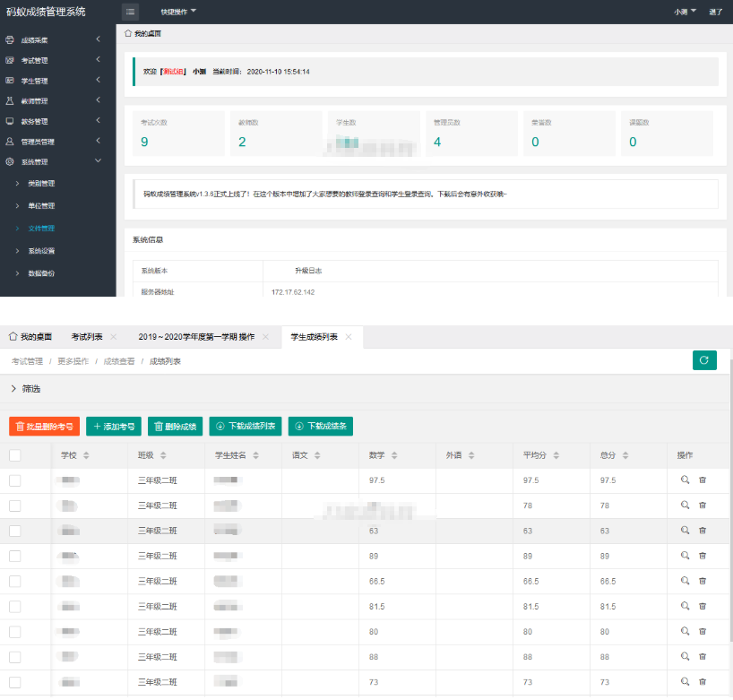Tick the checkbox for the row scoring 63
Viewport: 733px width, 700px height.
[15, 531]
